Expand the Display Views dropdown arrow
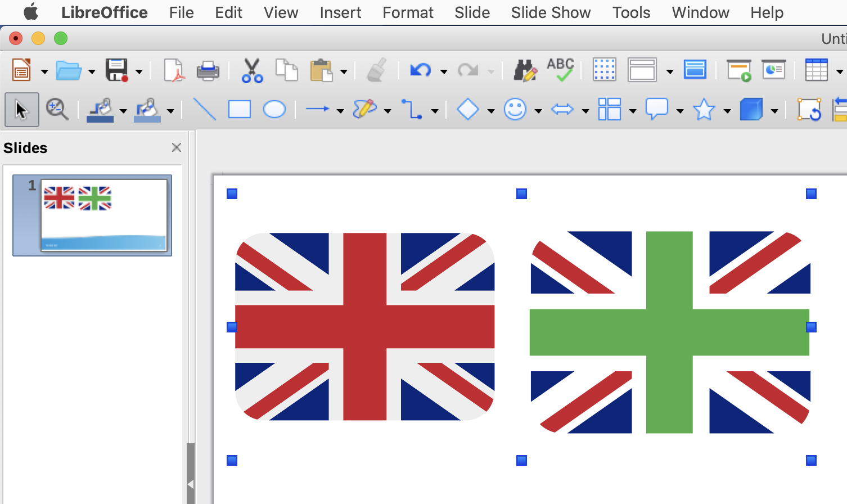847x504 pixels. [x=670, y=72]
